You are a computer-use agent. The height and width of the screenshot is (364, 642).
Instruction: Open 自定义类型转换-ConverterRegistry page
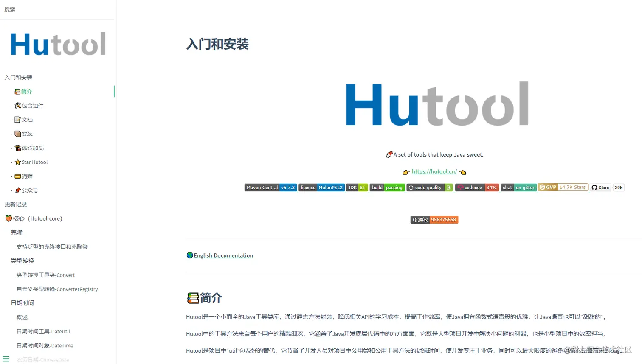(57, 289)
